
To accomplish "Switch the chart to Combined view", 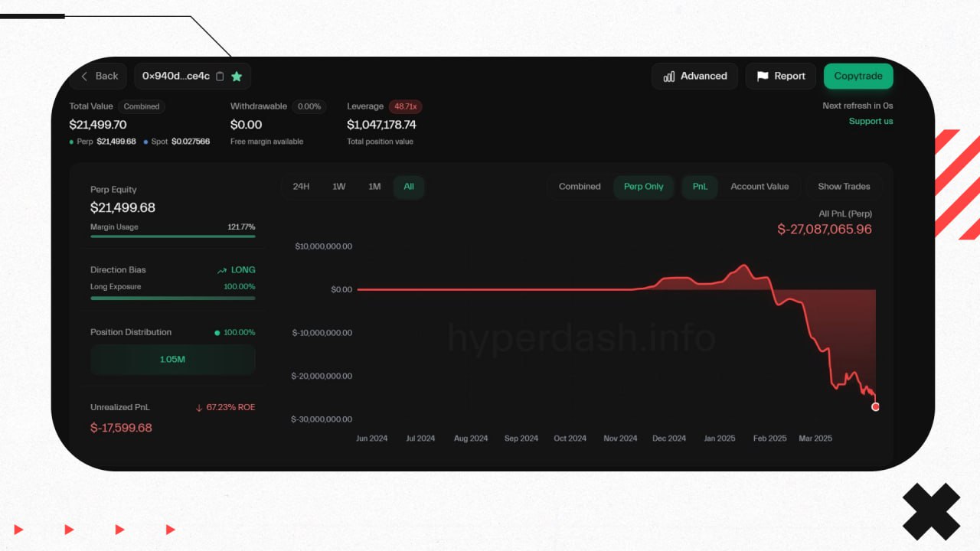I will [580, 187].
